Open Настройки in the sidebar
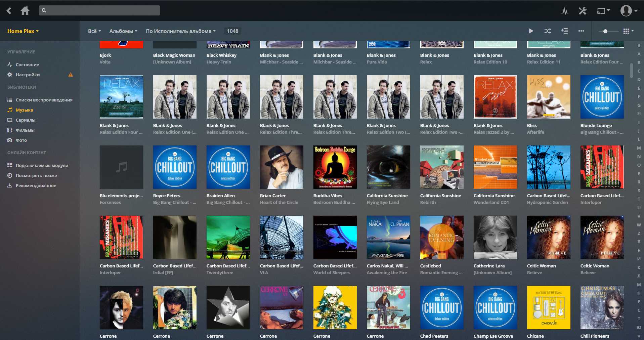 [28, 75]
